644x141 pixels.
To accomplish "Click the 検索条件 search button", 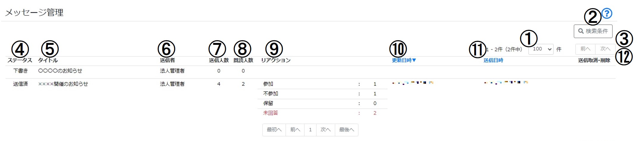I will click(593, 31).
